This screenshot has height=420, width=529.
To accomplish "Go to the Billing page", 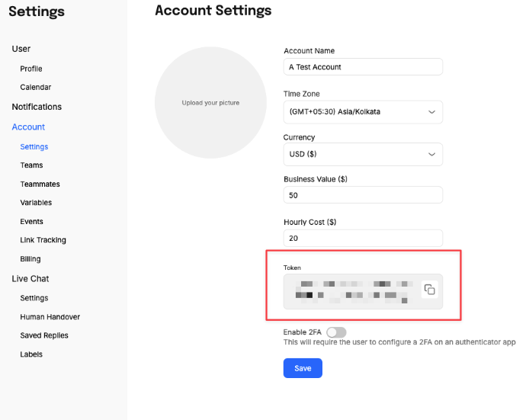I will [30, 259].
